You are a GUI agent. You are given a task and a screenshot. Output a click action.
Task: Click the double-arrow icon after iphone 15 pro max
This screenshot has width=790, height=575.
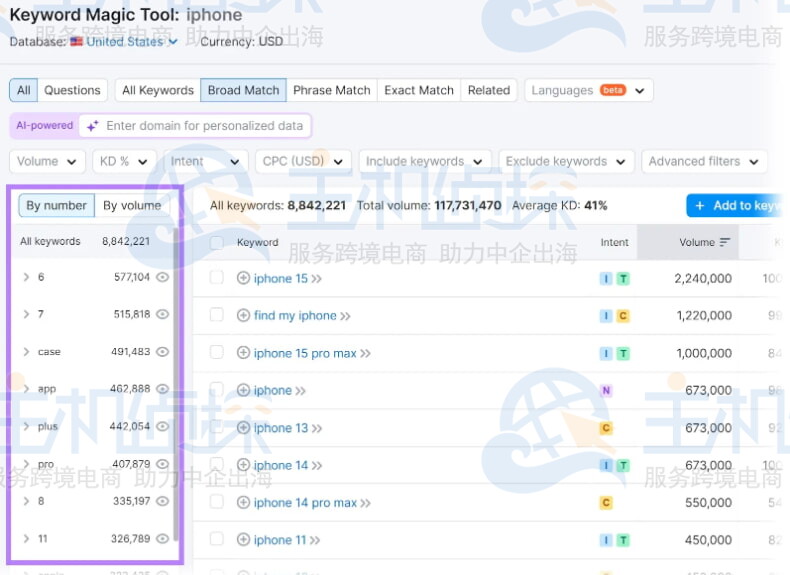365,354
